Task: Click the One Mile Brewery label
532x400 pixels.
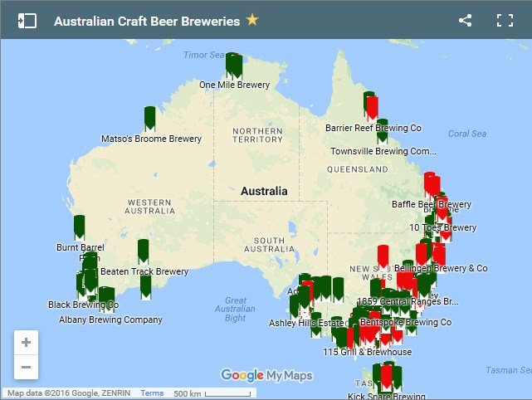Action: tap(234, 85)
